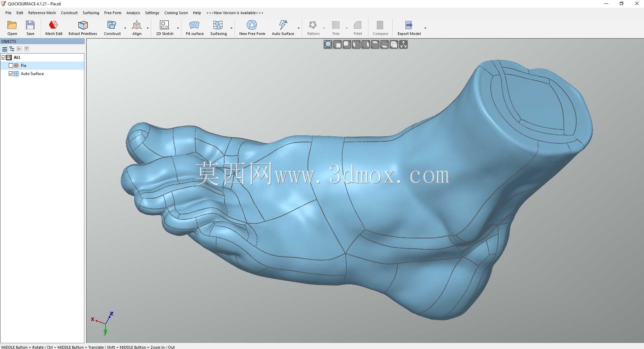Open the Free Form menu
644x349 pixels.
point(113,13)
